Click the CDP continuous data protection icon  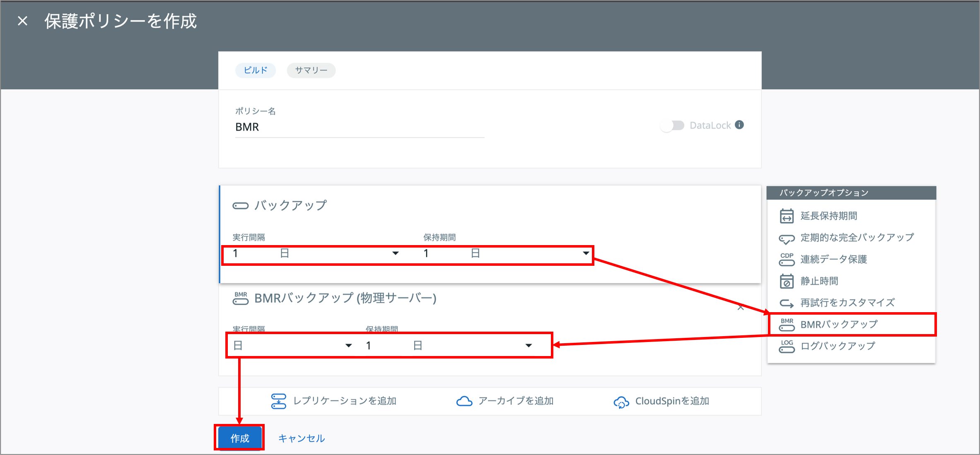coord(786,260)
